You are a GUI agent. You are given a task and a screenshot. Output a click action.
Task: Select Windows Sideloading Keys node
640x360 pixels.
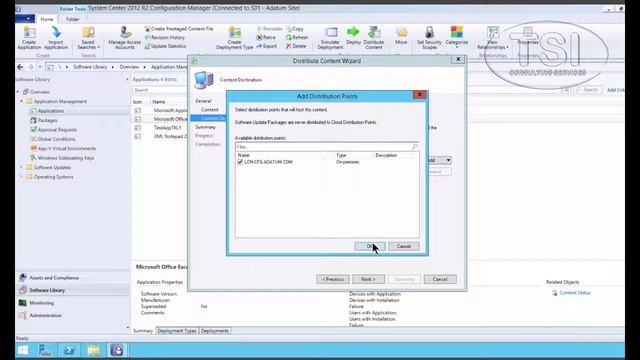66,158
